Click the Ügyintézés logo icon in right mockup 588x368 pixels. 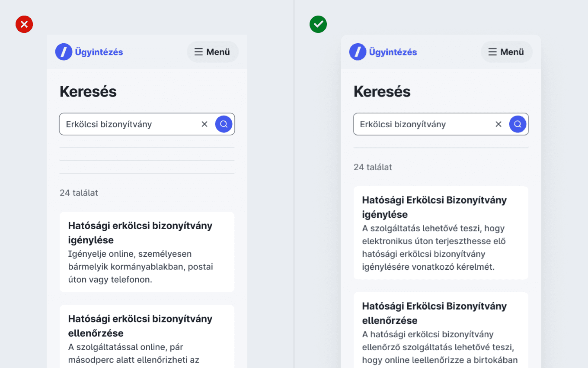[x=358, y=52]
